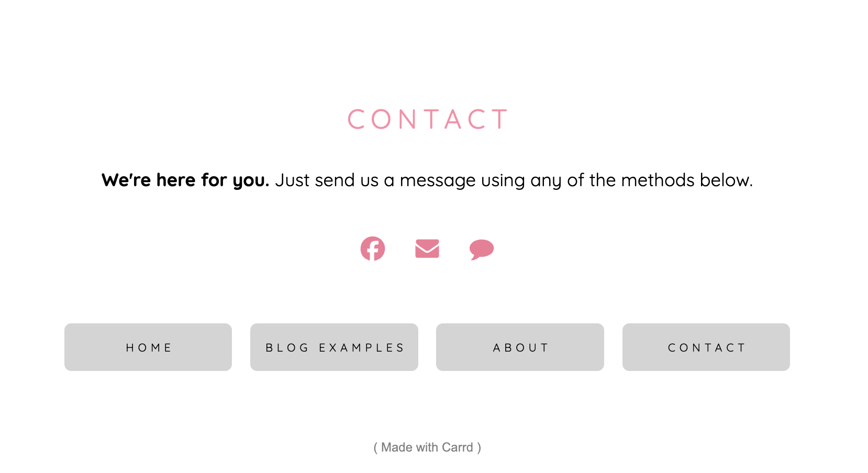
Task: Switch to the Home section
Action: 148,347
